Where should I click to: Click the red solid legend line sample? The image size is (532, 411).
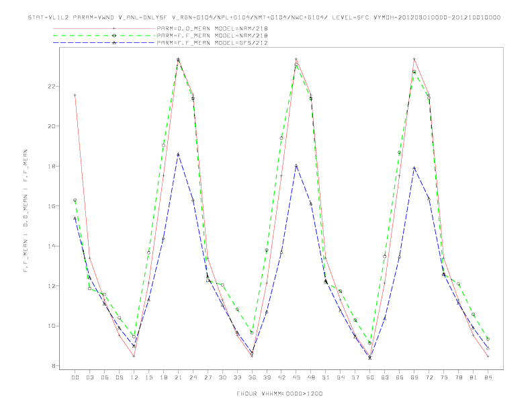[x=104, y=28]
